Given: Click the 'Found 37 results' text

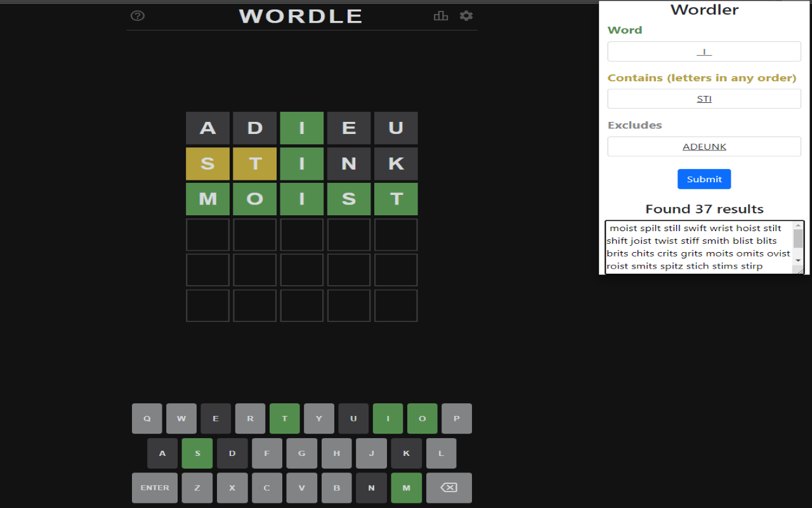Looking at the screenshot, I should coord(704,209).
